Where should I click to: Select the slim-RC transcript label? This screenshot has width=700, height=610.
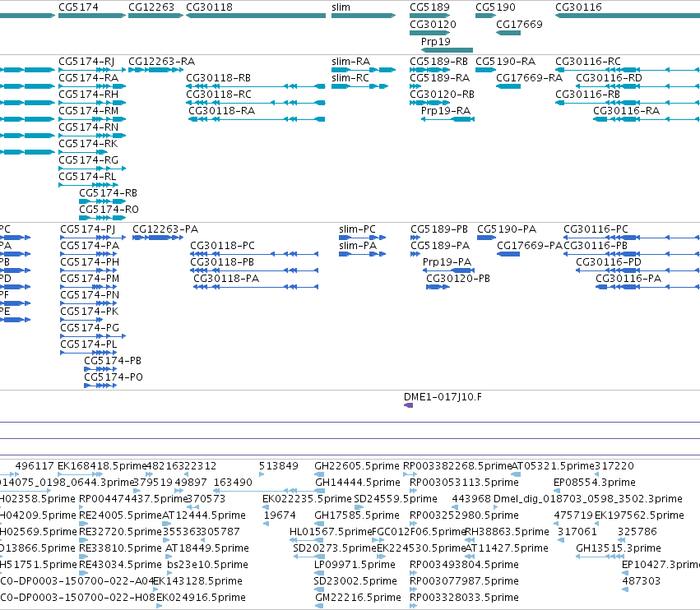click(350, 78)
